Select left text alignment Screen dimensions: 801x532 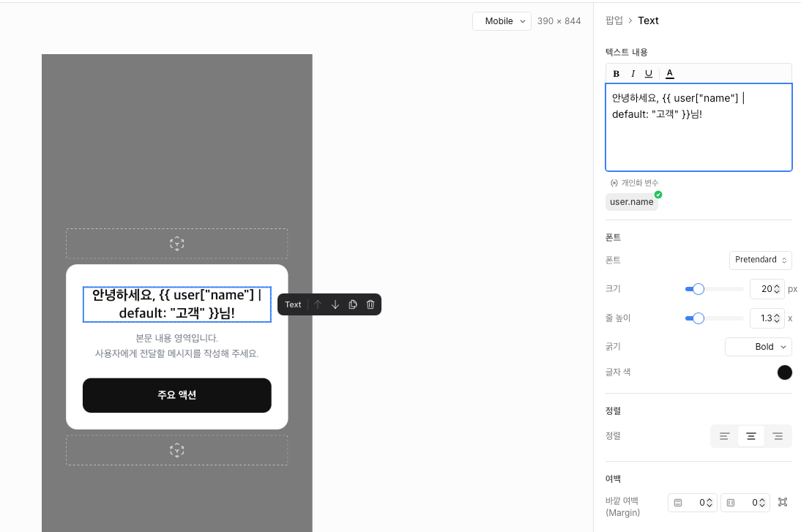pyautogui.click(x=724, y=436)
